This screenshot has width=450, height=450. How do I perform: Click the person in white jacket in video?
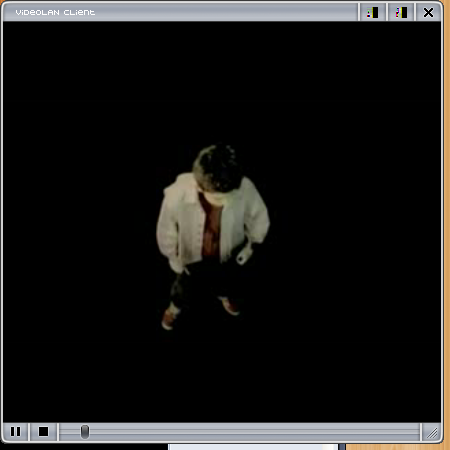213,233
